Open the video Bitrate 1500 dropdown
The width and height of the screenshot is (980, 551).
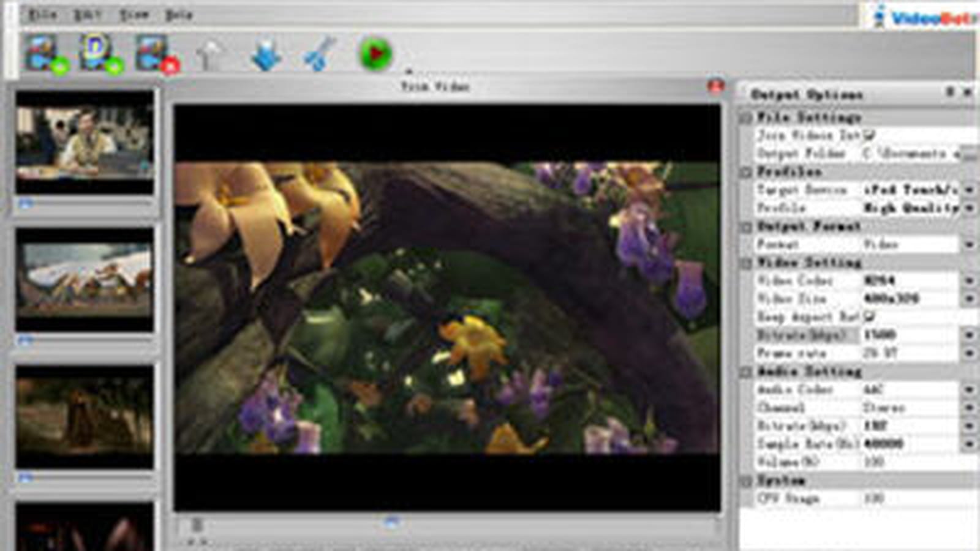tap(969, 335)
